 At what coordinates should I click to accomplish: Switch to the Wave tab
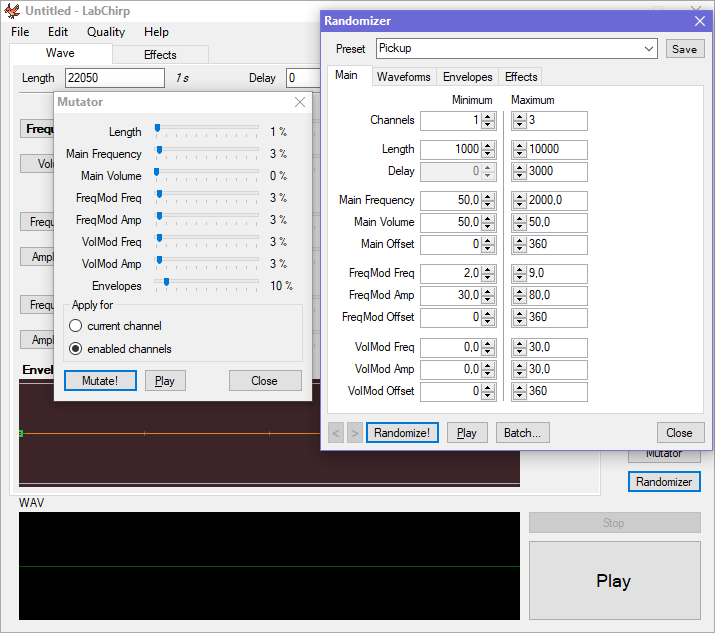point(60,53)
